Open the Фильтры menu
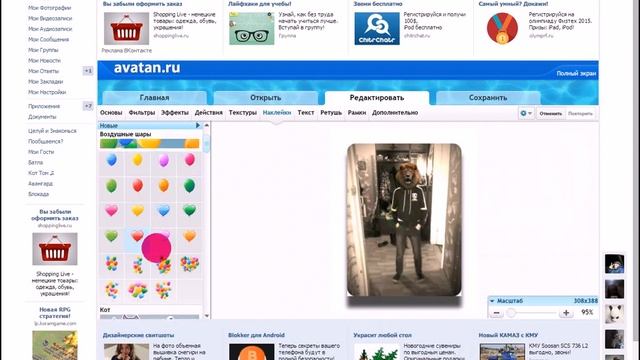The width and height of the screenshot is (640, 360). tap(142, 113)
